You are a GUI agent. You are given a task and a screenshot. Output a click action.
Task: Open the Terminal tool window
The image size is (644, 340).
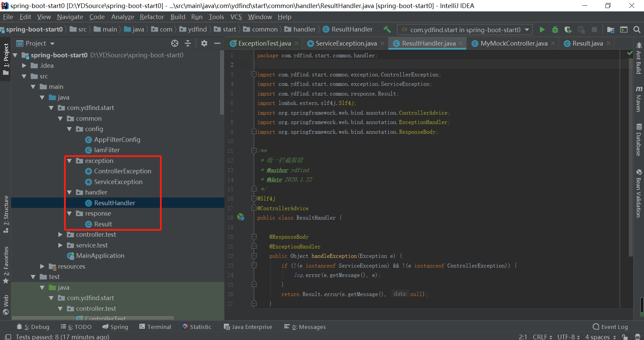[x=155, y=327]
